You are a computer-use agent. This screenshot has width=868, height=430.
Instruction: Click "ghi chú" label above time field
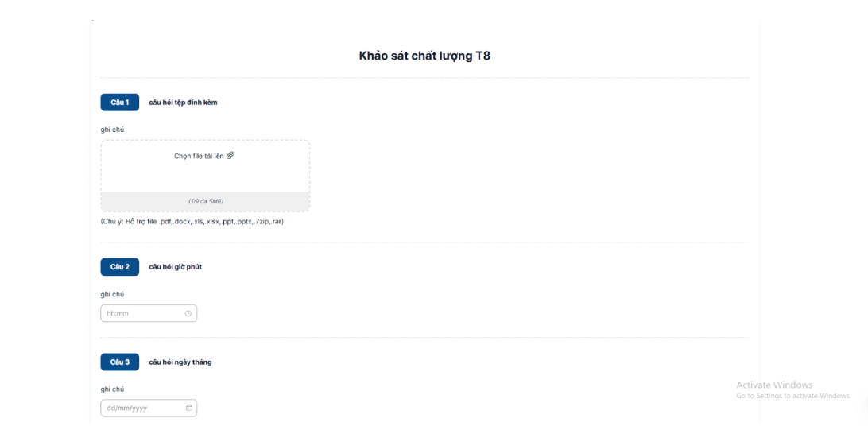112,294
